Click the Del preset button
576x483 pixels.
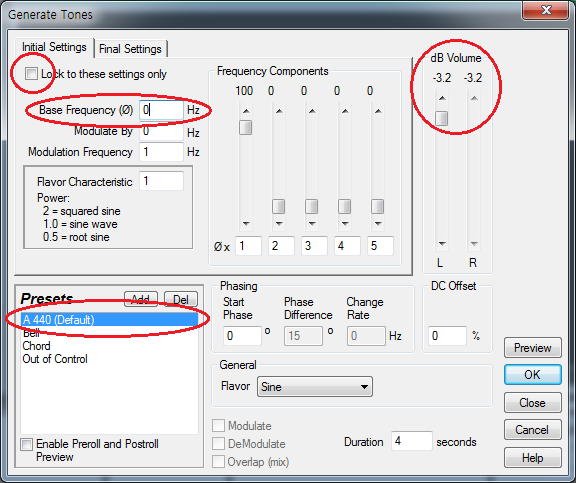[x=181, y=299]
